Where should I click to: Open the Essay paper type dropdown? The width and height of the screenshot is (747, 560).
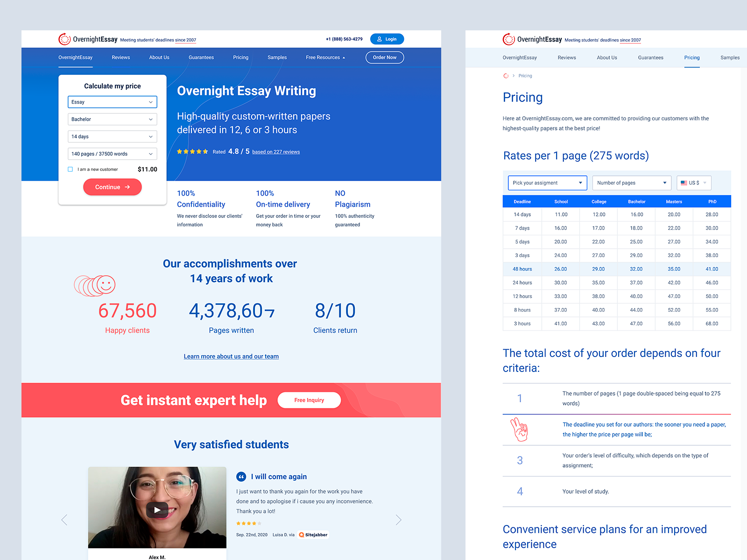pos(113,102)
